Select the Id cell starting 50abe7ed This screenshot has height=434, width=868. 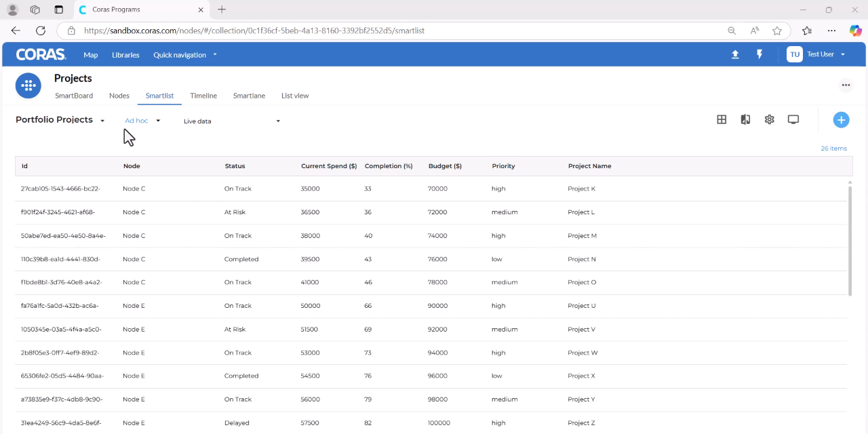[63, 236]
